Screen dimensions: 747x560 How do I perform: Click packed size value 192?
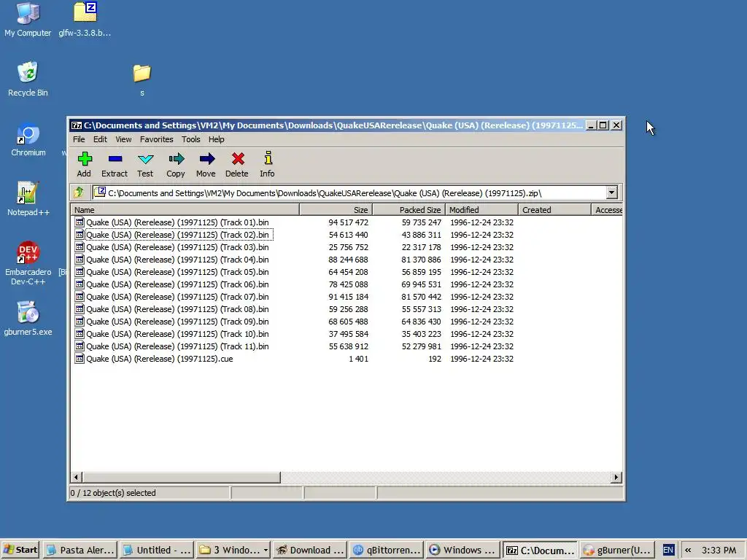pyautogui.click(x=435, y=359)
